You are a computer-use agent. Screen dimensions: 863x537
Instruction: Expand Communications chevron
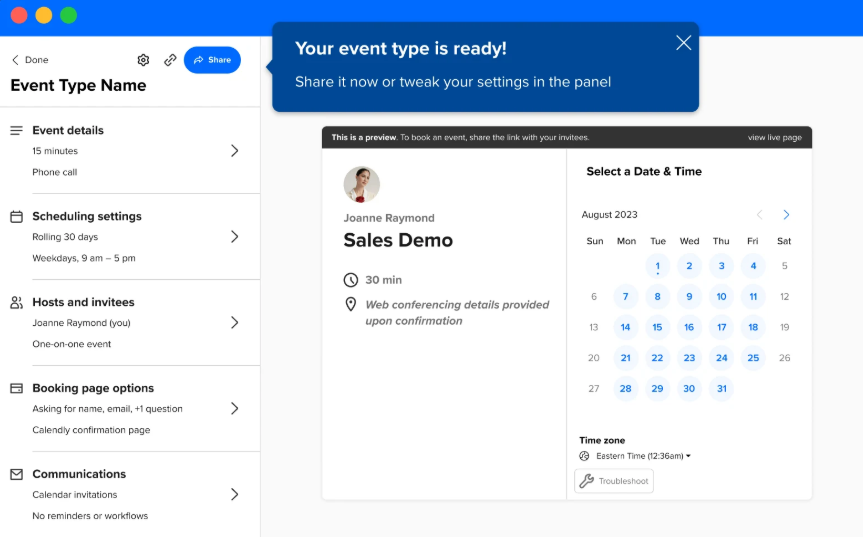(235, 494)
